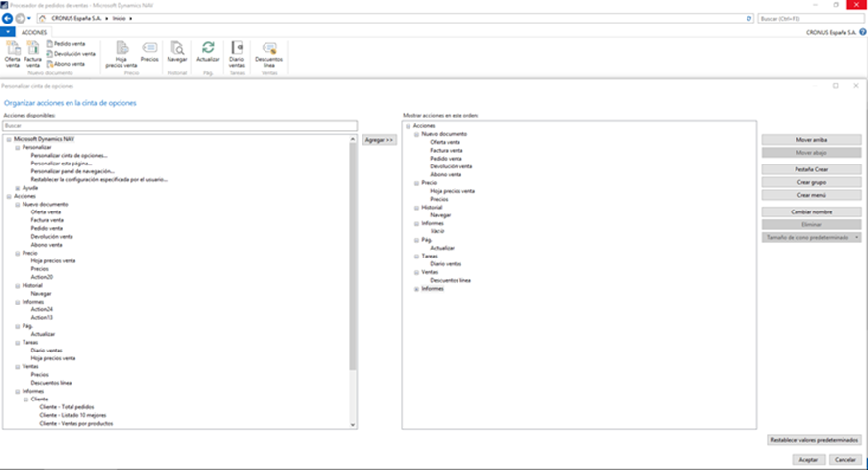Go back with the blue back arrow
This screenshot has height=470, width=868.
point(7,19)
